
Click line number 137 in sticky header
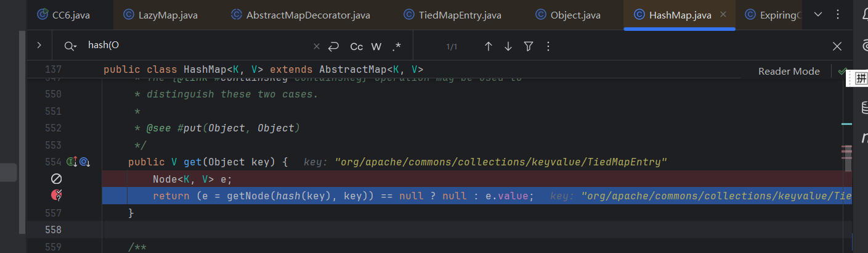(54, 70)
